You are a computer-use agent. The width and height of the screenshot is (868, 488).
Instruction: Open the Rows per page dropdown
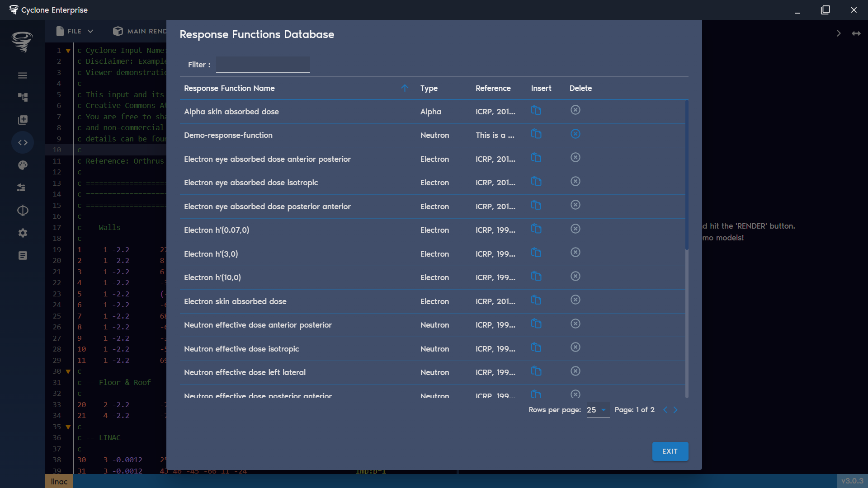pyautogui.click(x=597, y=410)
